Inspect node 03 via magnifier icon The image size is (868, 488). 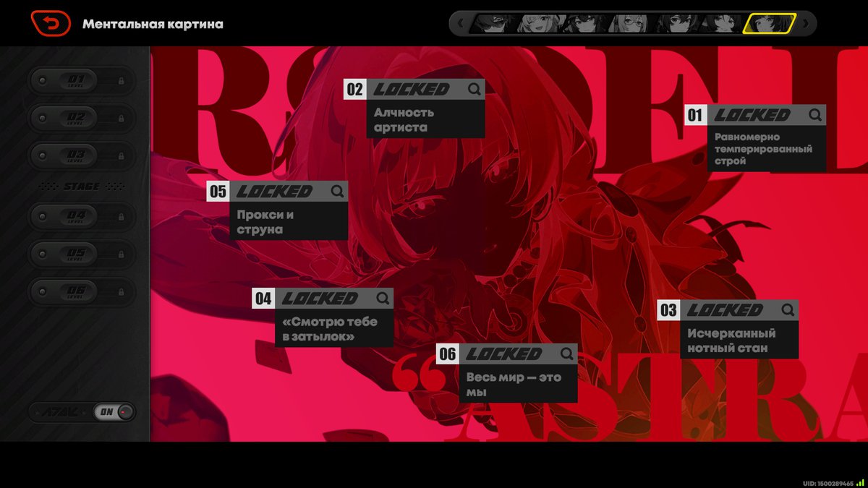pos(788,310)
